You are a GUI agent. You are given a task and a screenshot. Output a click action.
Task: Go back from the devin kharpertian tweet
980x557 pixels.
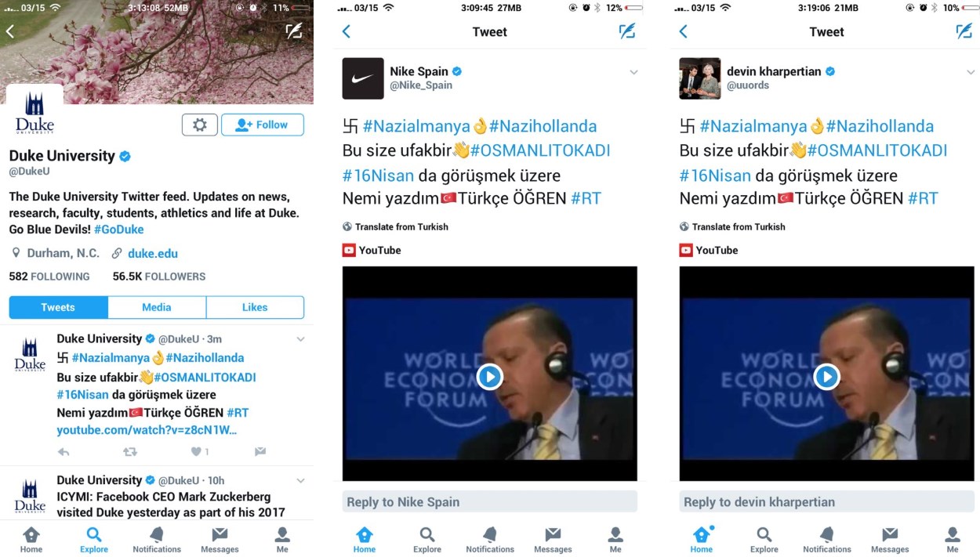[683, 31]
